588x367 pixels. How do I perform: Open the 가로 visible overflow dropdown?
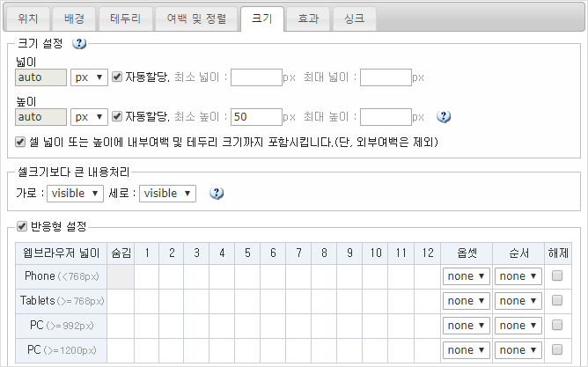tap(75, 193)
